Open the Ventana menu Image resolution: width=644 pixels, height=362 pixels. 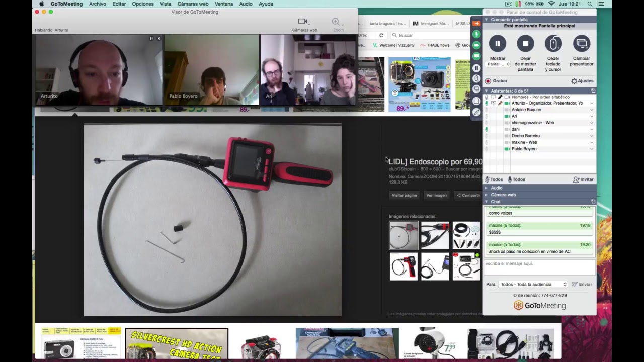tap(224, 4)
